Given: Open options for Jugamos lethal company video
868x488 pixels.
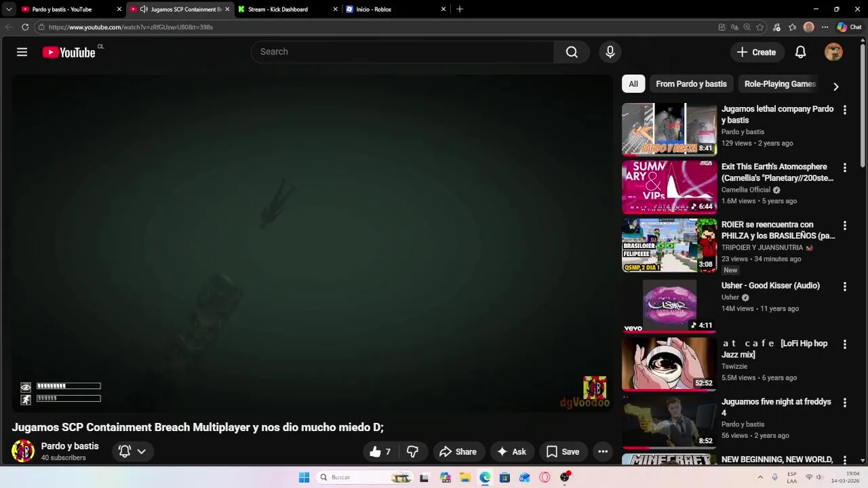Looking at the screenshot, I should pyautogui.click(x=844, y=110).
